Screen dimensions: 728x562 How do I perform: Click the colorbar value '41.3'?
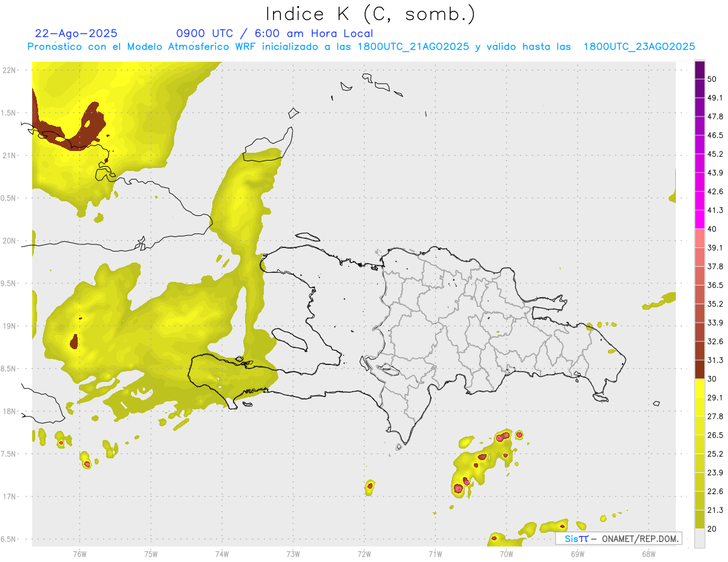(x=715, y=210)
